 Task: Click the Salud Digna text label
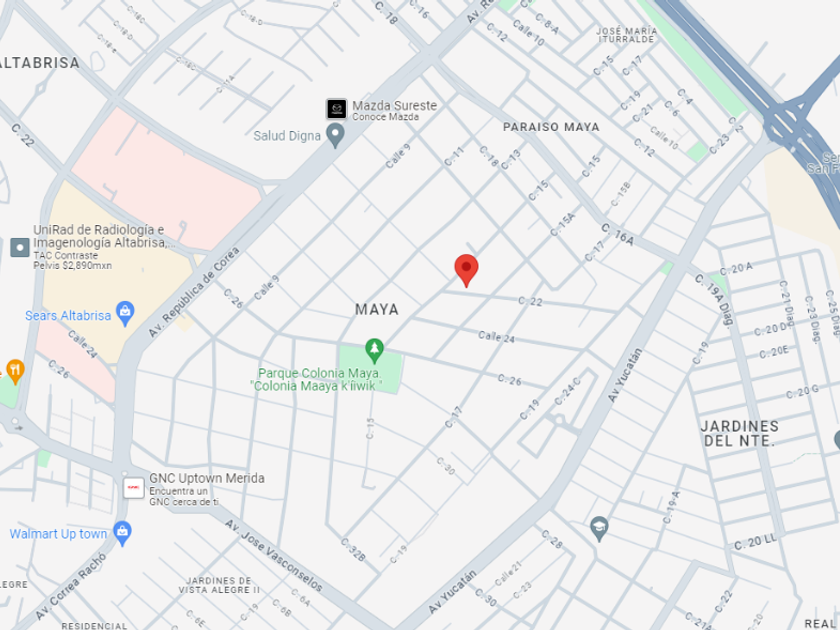point(287,136)
